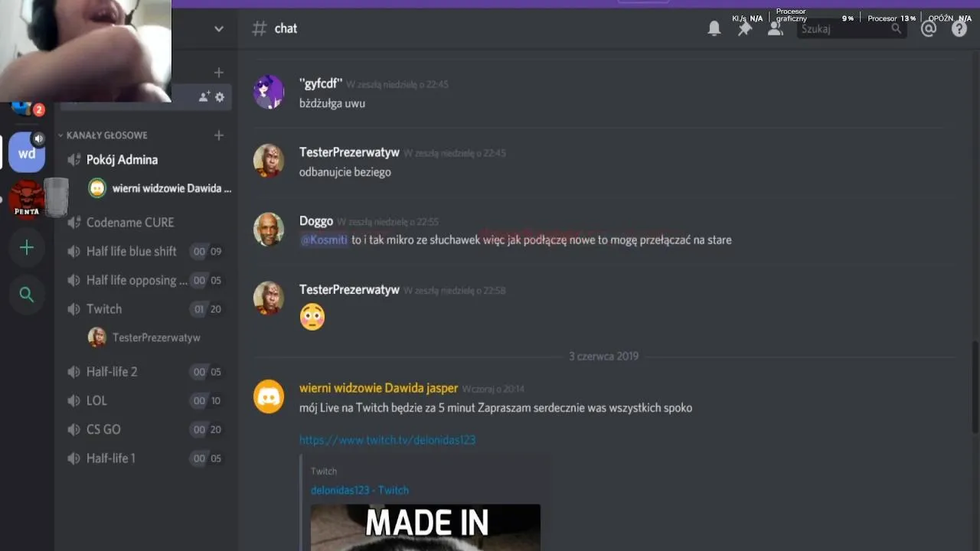Click the chat scrollbar thumb
This screenshot has width=980, height=551.
click(x=975, y=386)
